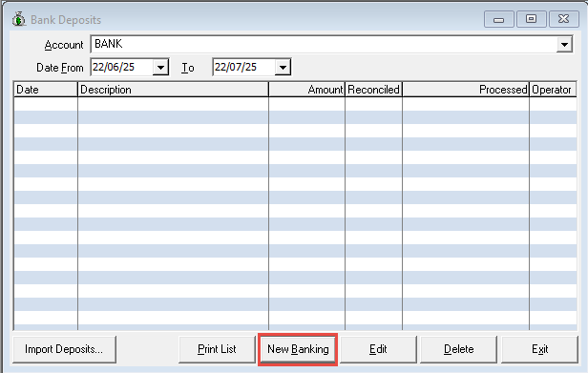Image resolution: width=588 pixels, height=373 pixels.
Task: Click the Edit button
Action: 378,349
